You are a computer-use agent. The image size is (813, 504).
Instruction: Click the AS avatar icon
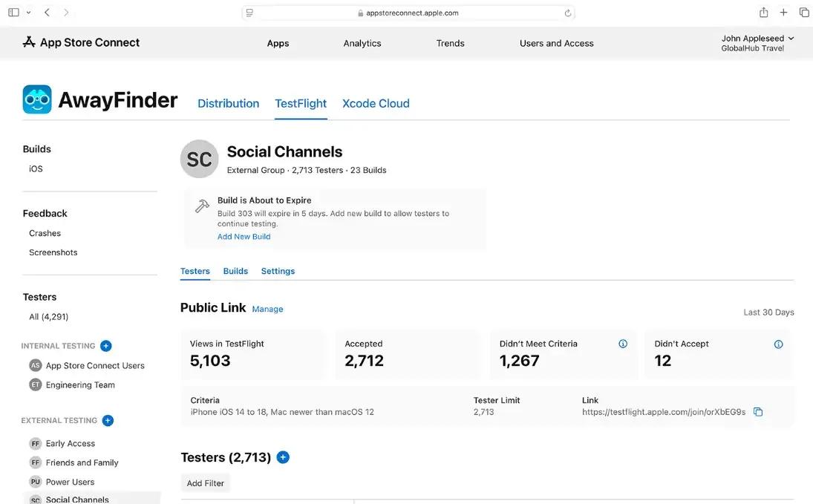pos(35,365)
